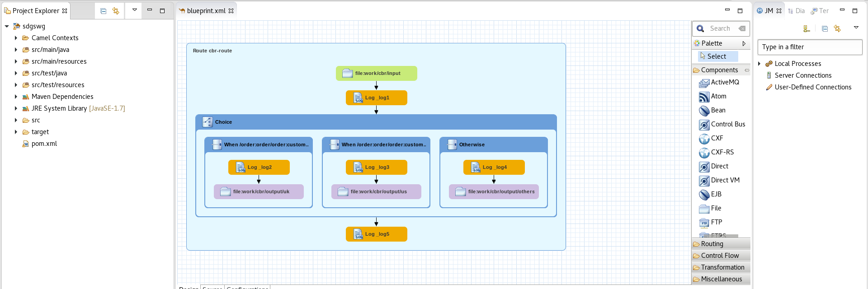Pick Direct VM component from palette

coord(720,181)
